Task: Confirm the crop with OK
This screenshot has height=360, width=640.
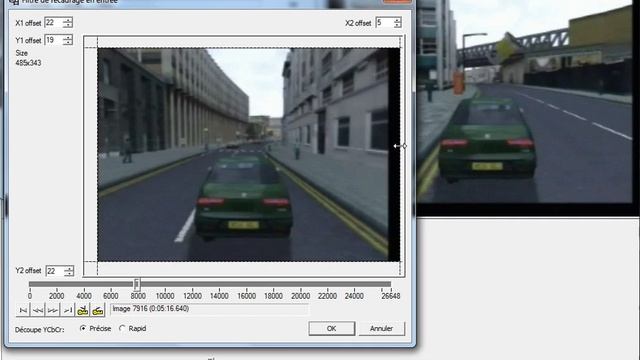Action: [331, 329]
